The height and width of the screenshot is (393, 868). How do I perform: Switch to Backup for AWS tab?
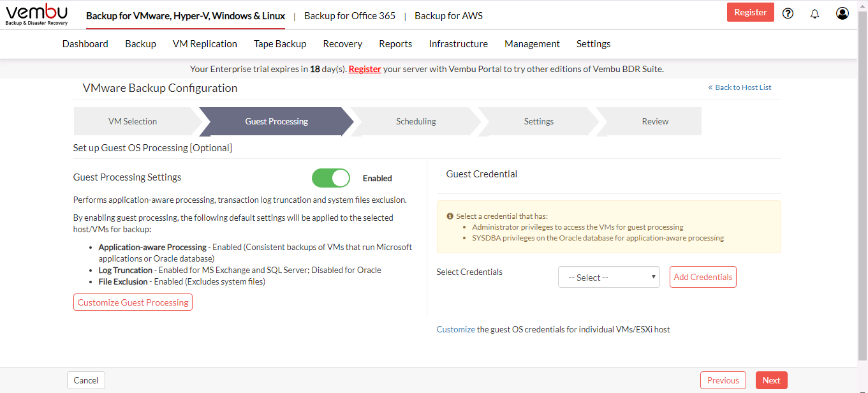point(448,16)
